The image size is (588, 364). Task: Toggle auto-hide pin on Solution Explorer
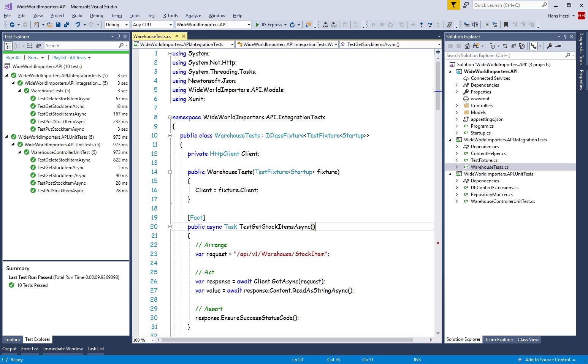tap(565, 36)
